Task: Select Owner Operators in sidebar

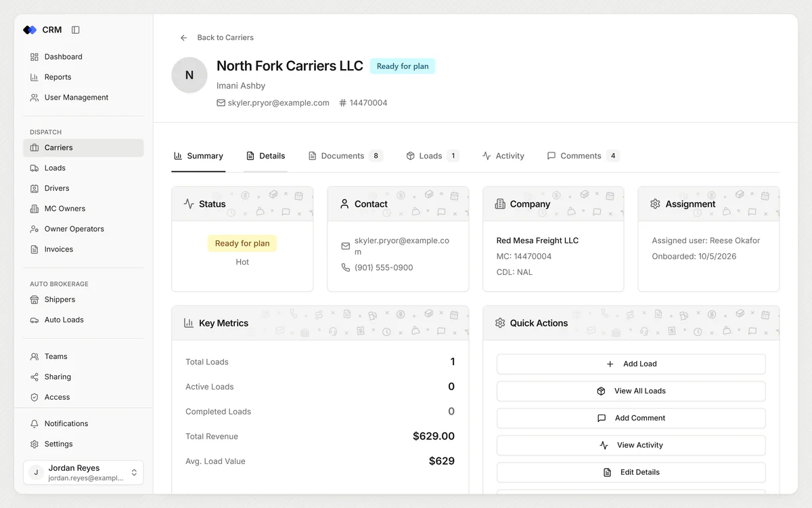Action: tap(83, 229)
